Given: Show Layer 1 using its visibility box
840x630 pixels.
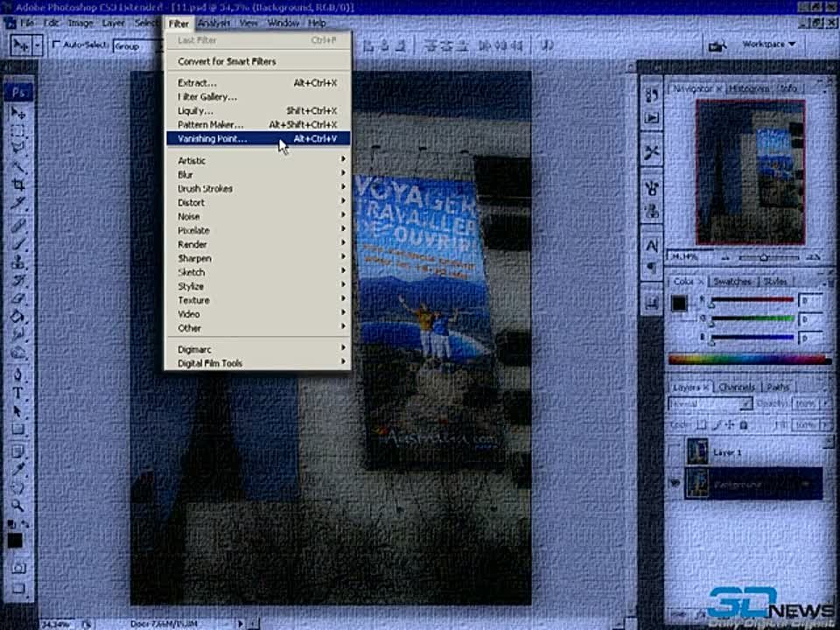Looking at the screenshot, I should click(x=675, y=451).
